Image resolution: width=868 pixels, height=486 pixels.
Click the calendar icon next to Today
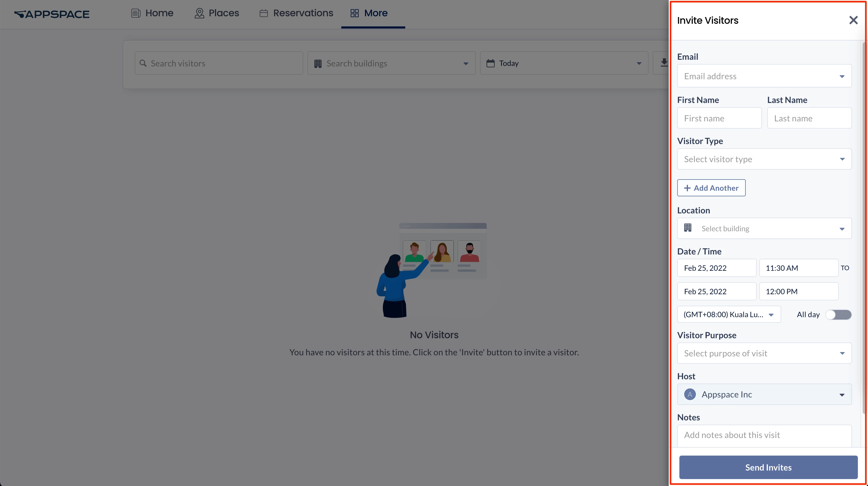[490, 63]
